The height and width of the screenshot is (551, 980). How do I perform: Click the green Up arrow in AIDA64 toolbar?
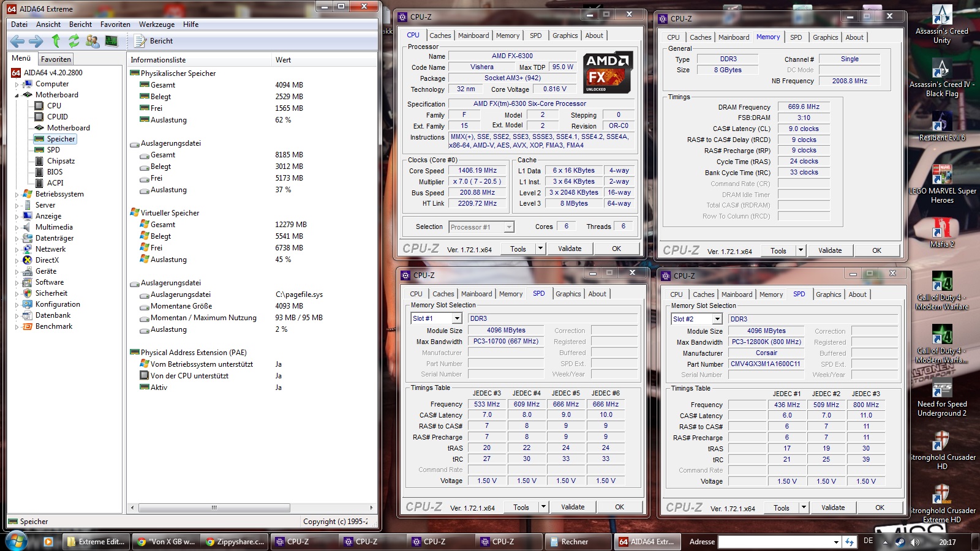pyautogui.click(x=56, y=41)
